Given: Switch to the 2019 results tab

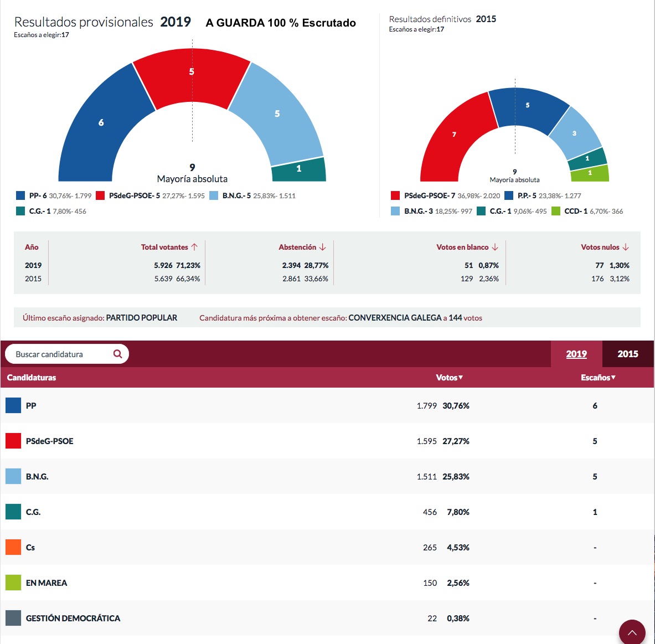Looking at the screenshot, I should click(576, 354).
